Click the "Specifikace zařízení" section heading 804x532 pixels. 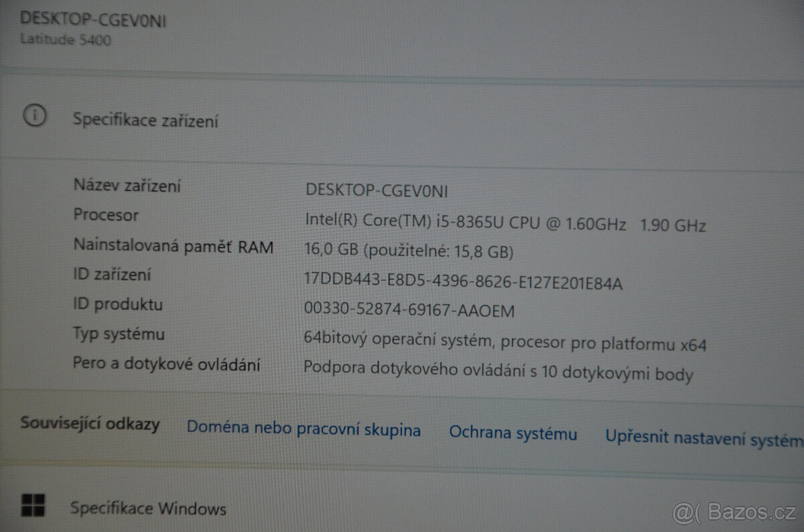[x=145, y=120]
